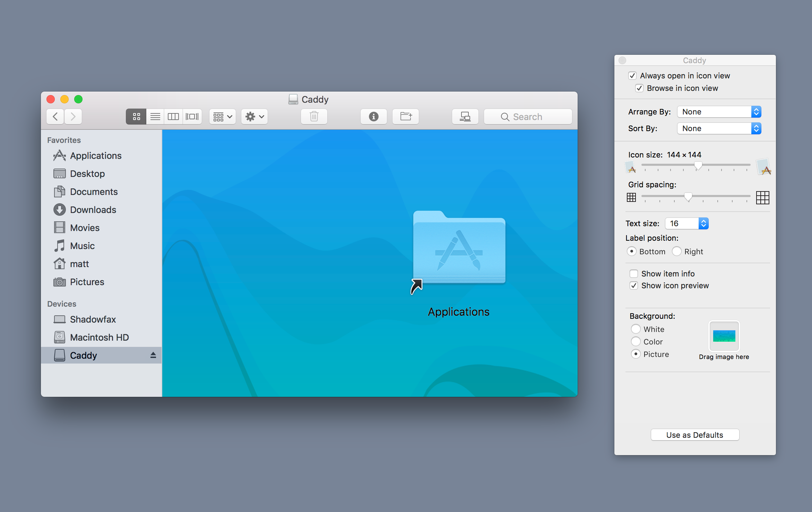Switch to list view mode

tap(154, 116)
